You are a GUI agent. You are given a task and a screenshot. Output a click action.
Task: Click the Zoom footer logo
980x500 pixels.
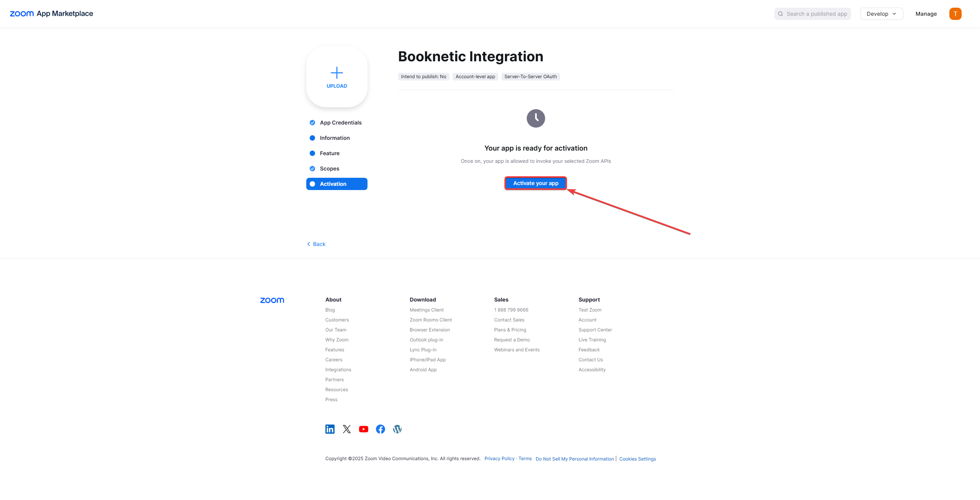[x=272, y=300]
